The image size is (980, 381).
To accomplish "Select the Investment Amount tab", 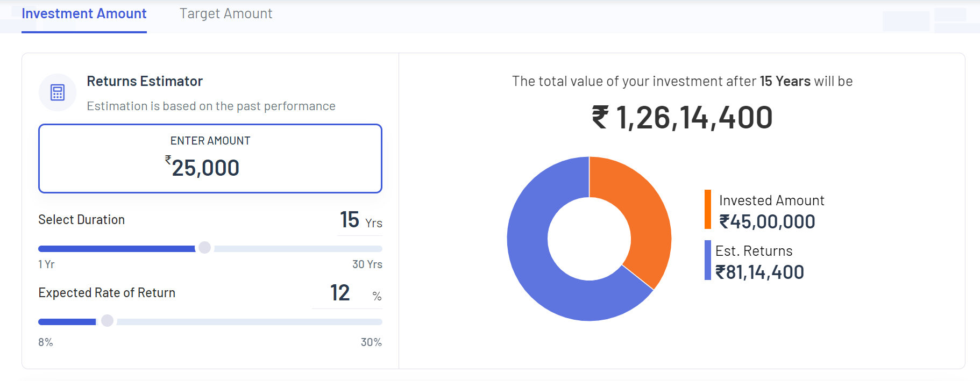I will (84, 14).
